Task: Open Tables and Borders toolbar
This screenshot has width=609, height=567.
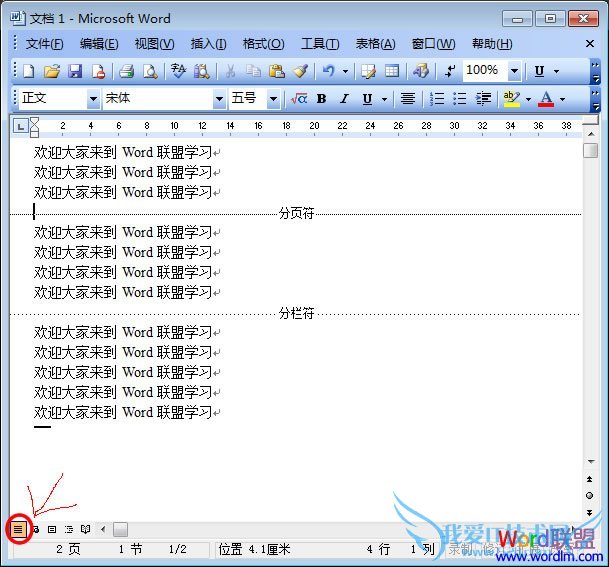Action: click(x=368, y=71)
